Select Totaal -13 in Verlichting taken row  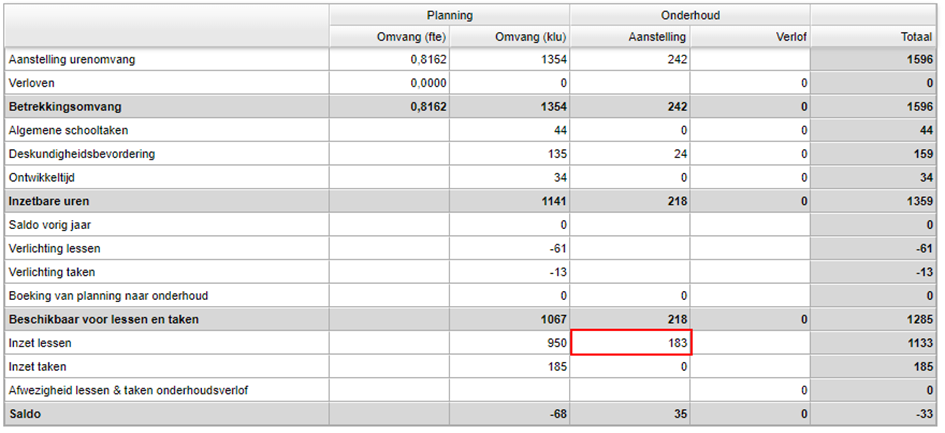[x=925, y=272]
